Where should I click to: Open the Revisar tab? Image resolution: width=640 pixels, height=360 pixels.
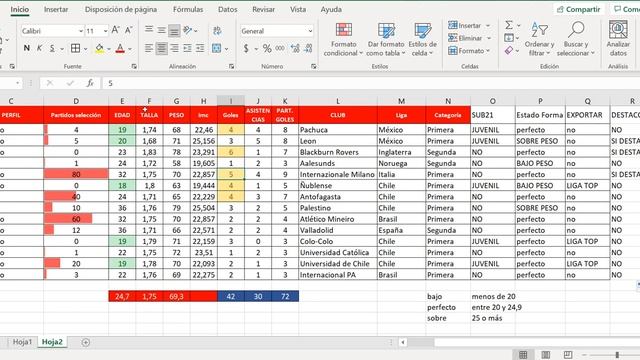pos(263,9)
